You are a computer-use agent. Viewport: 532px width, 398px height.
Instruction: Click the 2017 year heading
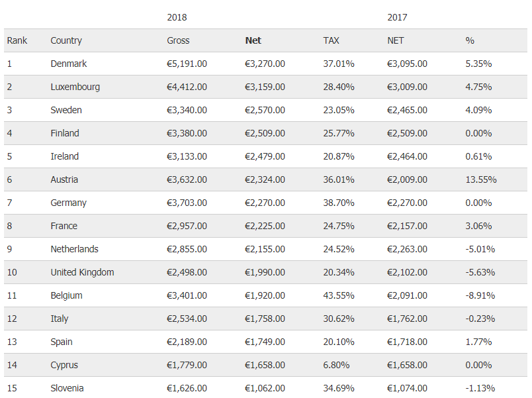pyautogui.click(x=397, y=17)
